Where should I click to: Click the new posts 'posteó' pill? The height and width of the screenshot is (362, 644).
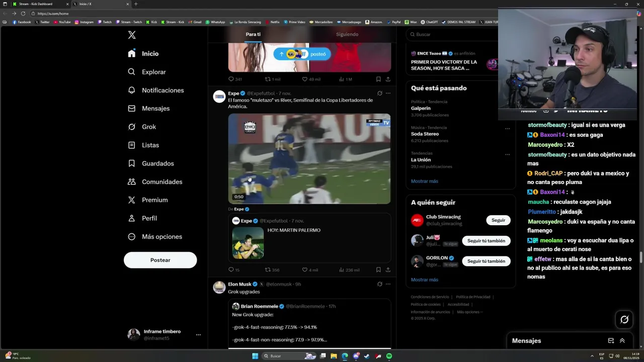(302, 54)
